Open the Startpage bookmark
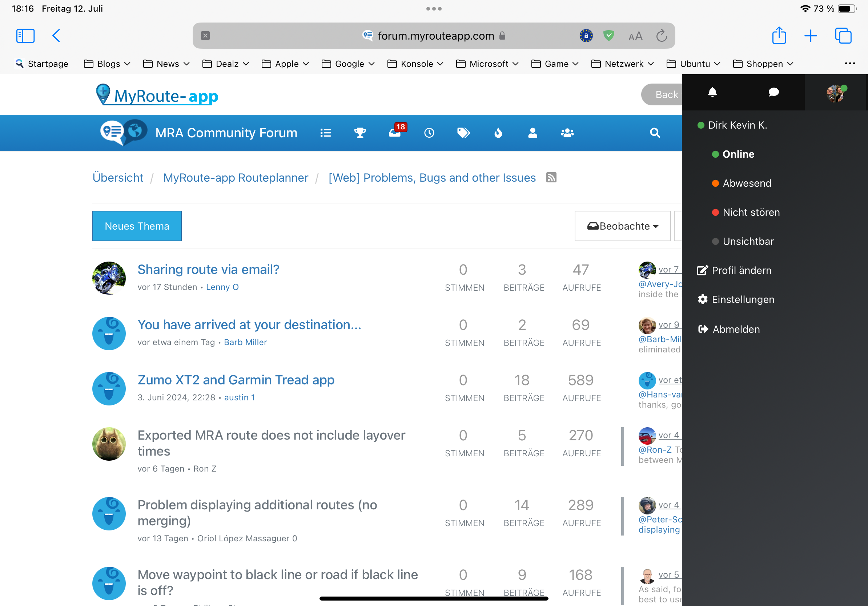 (x=42, y=64)
